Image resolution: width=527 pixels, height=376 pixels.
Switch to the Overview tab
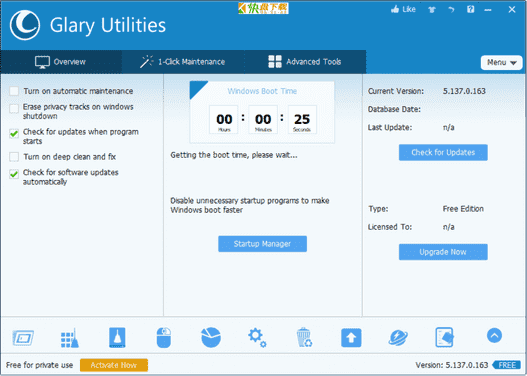(61, 62)
